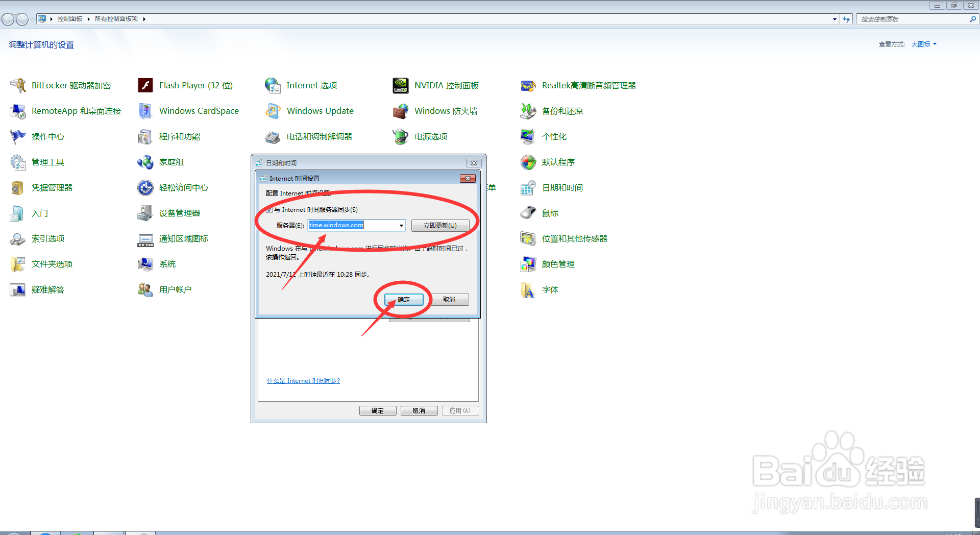Open 程序和功能 icon

tap(145, 136)
